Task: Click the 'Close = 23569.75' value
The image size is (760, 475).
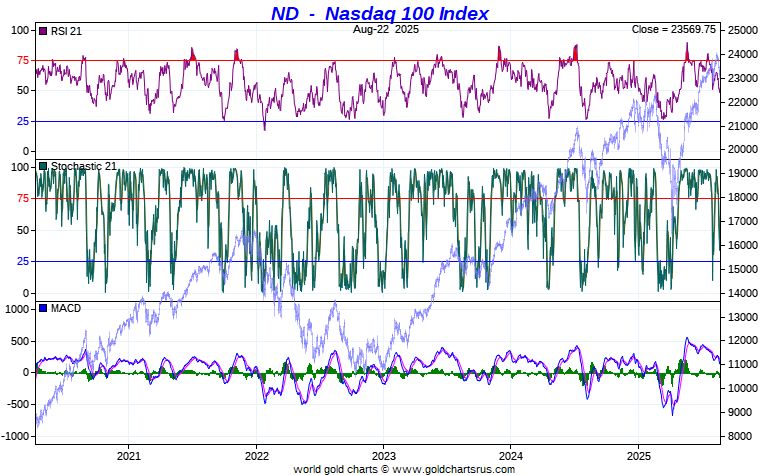Action: pos(674,29)
